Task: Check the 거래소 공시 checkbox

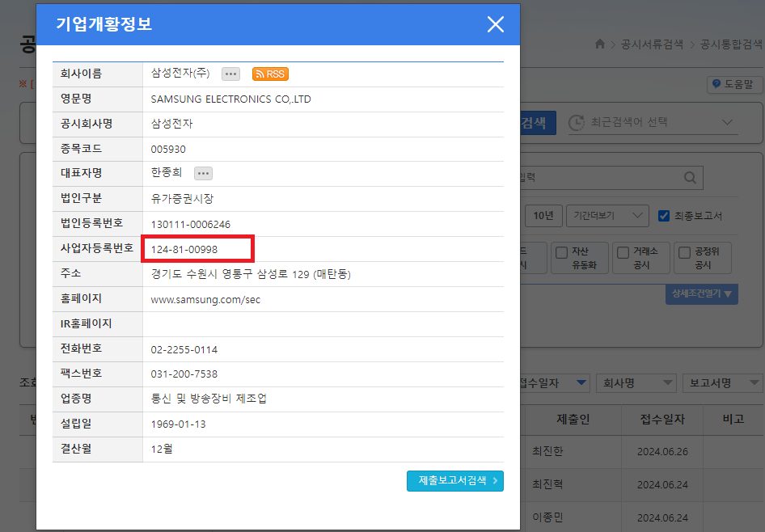Action: click(x=623, y=252)
